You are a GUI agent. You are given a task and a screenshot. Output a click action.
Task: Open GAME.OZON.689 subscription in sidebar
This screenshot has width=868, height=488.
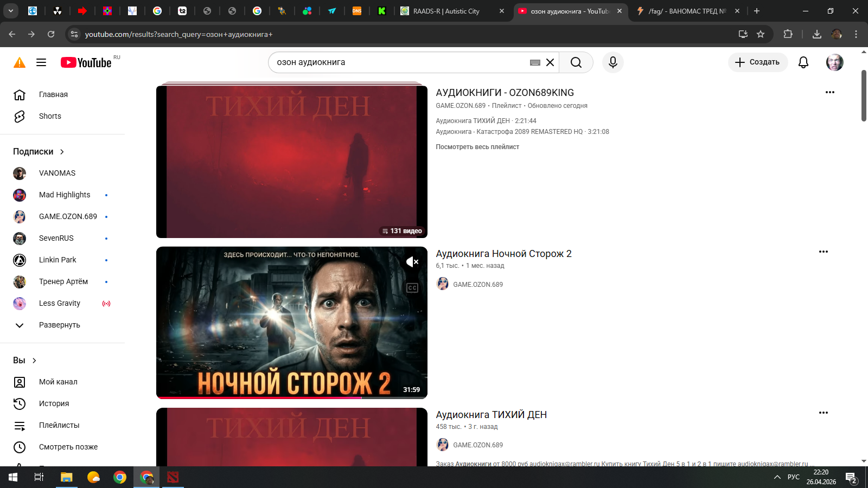point(68,217)
